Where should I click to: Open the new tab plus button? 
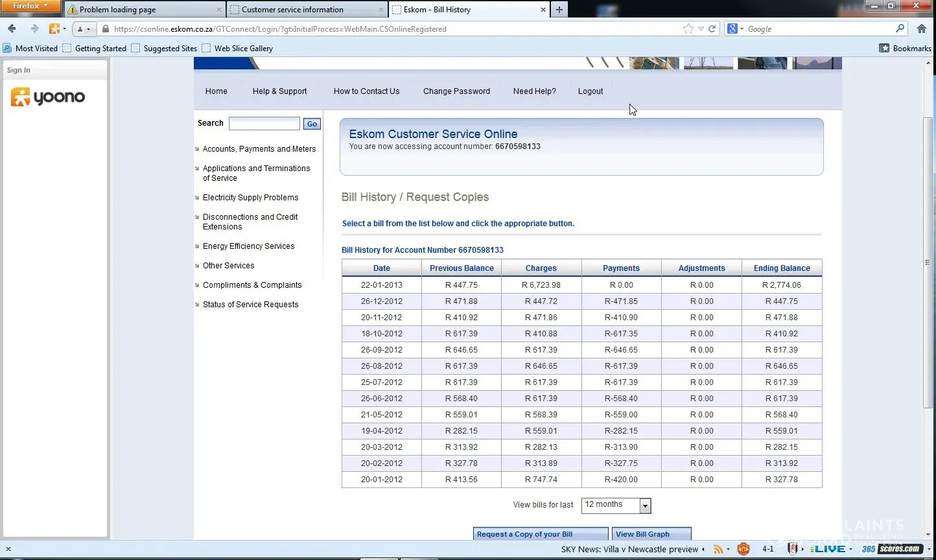[x=559, y=9]
